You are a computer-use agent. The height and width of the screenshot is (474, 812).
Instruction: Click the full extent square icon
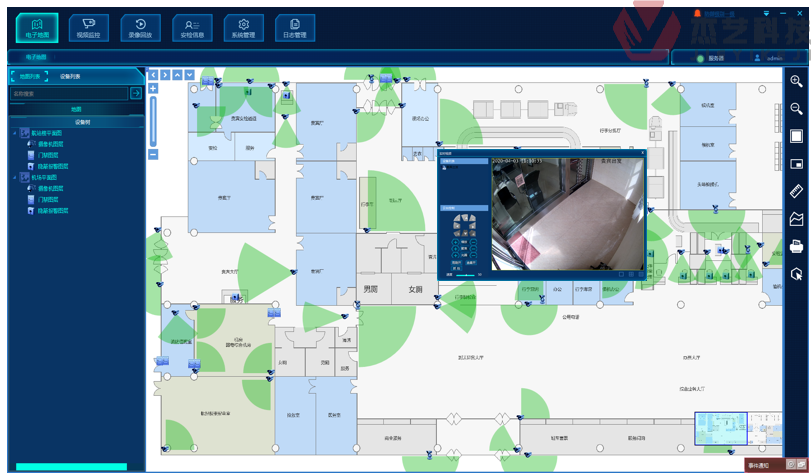pyautogui.click(x=796, y=136)
